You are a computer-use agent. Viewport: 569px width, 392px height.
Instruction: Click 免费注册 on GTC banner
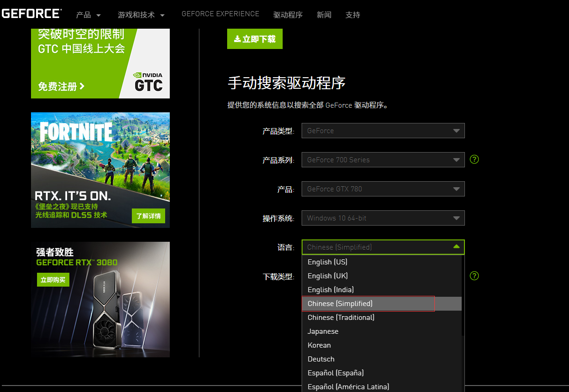pos(61,86)
